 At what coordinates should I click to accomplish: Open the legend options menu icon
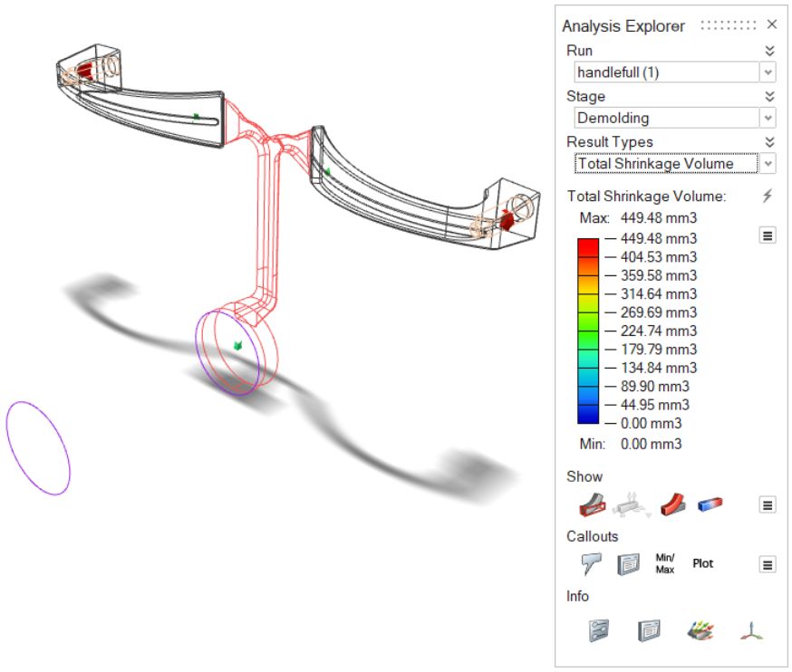pyautogui.click(x=768, y=235)
